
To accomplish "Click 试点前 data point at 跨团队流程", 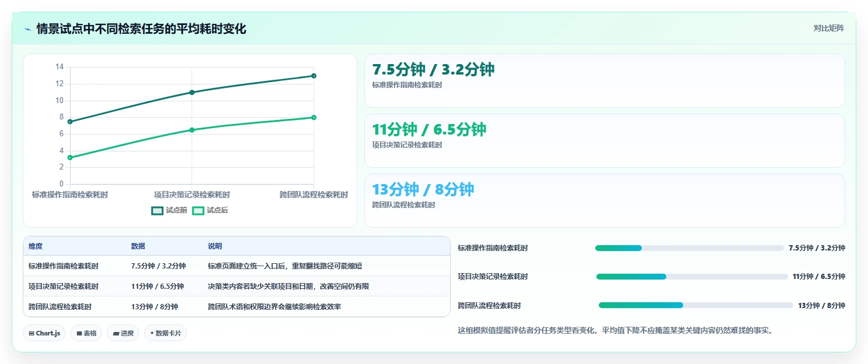I will point(314,76).
